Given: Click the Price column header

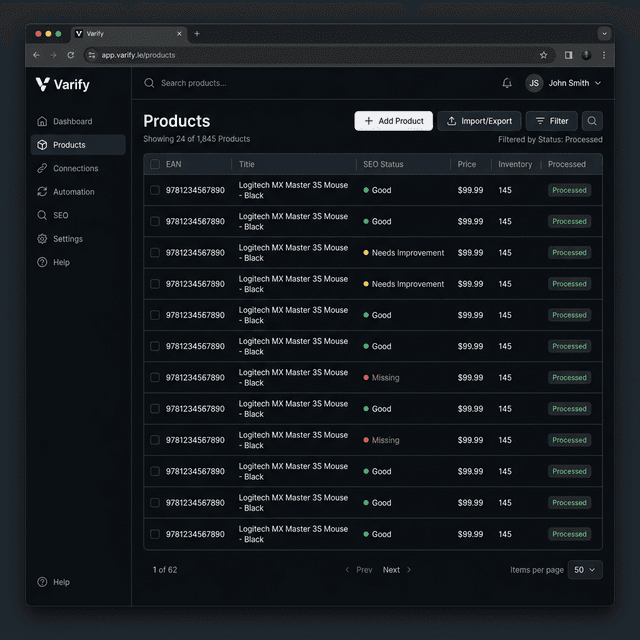Looking at the screenshot, I should pyautogui.click(x=467, y=164).
